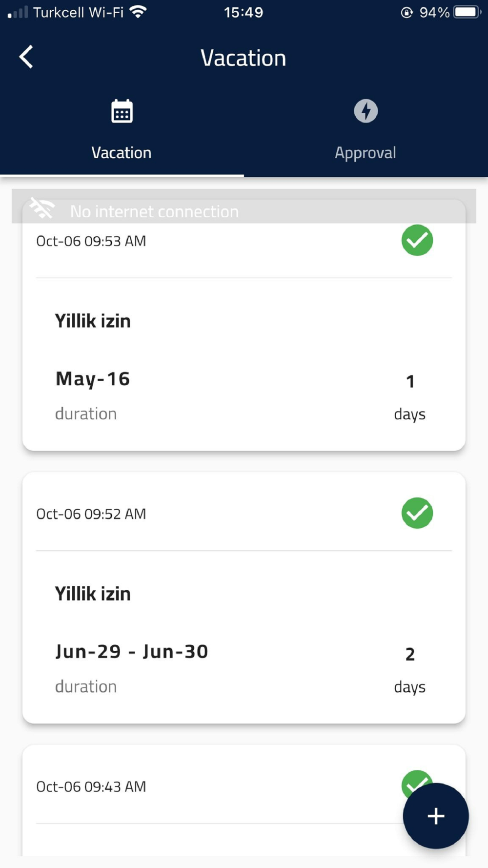Screen dimensions: 488x868
Task: Tap the back arrow in header
Action: click(x=26, y=57)
